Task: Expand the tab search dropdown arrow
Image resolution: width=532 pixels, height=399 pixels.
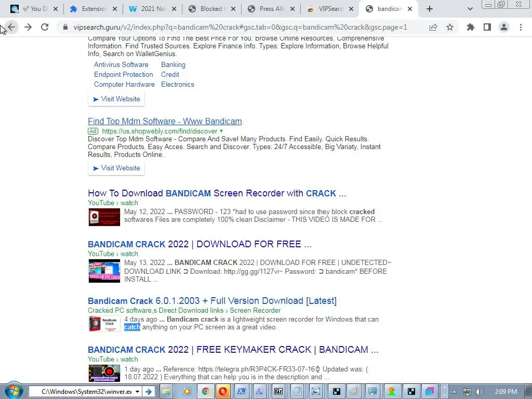Action: [470, 9]
